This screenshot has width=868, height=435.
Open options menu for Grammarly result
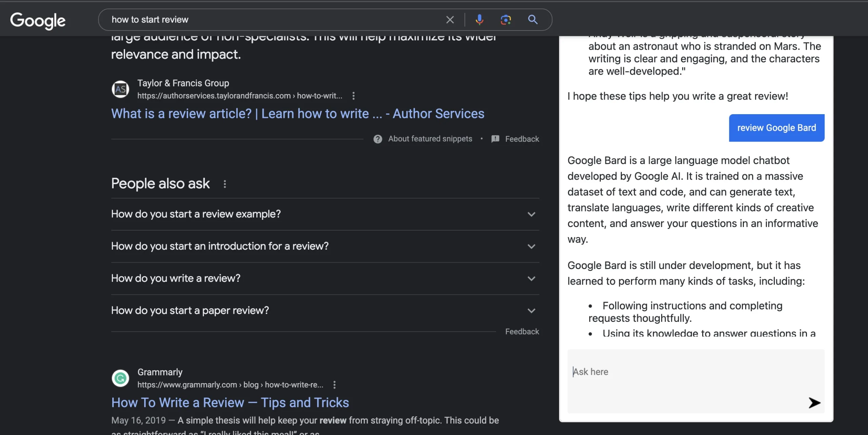pos(334,385)
